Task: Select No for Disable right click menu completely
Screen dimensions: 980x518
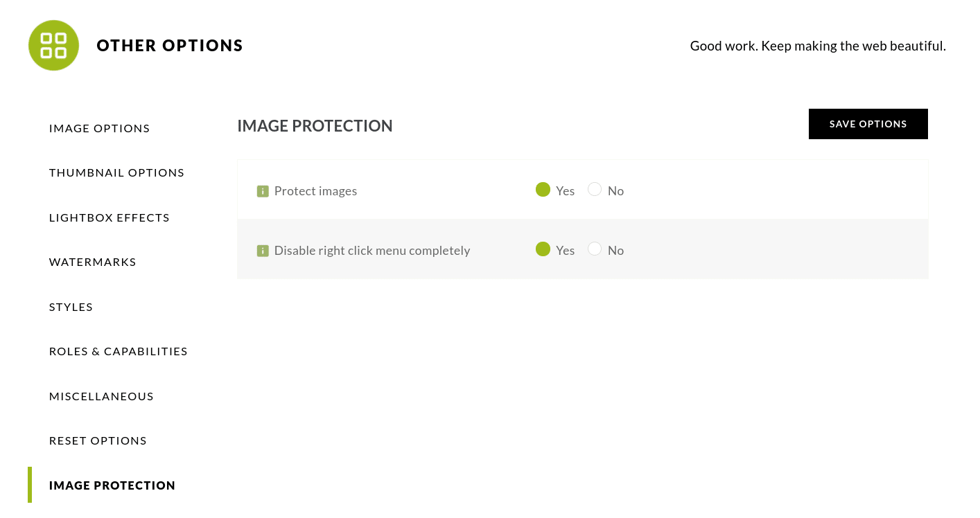Action: coord(595,249)
